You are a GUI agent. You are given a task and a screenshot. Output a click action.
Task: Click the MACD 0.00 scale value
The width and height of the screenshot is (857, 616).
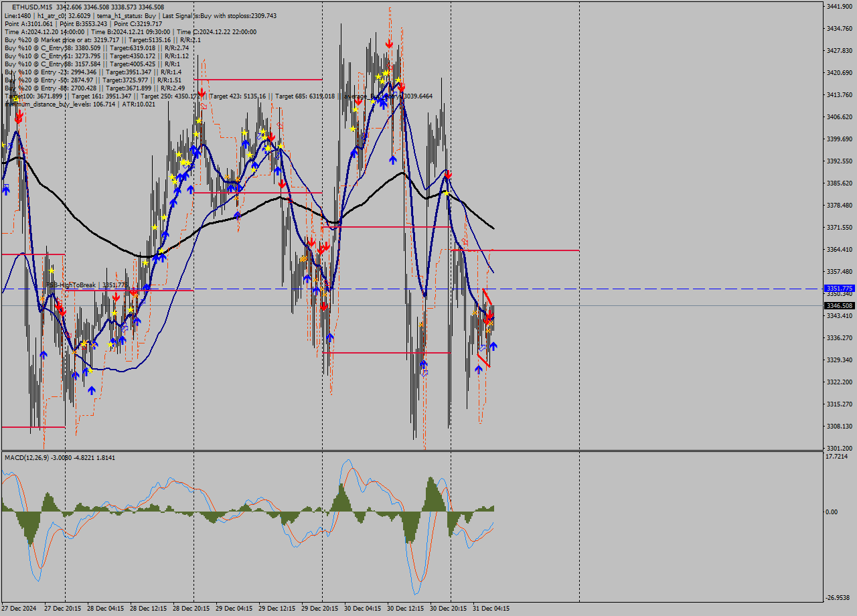point(832,512)
